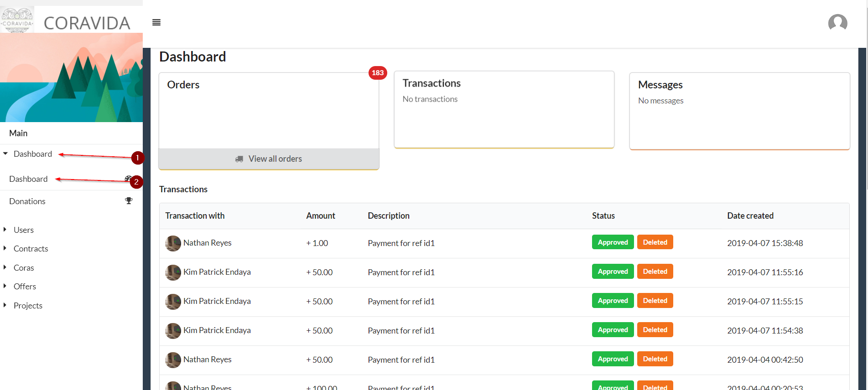Expand the Projects sidebar section
868x390 pixels.
point(28,306)
